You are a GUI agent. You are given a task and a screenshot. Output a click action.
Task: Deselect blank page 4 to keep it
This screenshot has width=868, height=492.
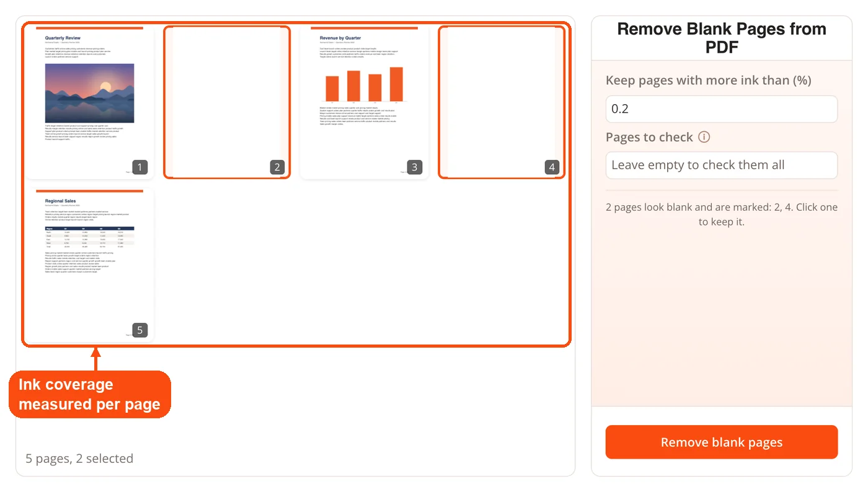[502, 102]
